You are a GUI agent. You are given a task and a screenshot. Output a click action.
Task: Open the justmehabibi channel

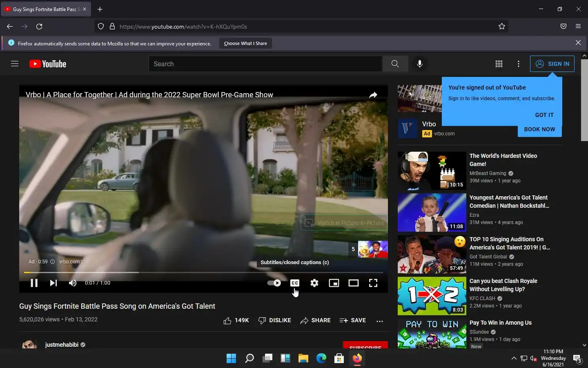click(62, 345)
